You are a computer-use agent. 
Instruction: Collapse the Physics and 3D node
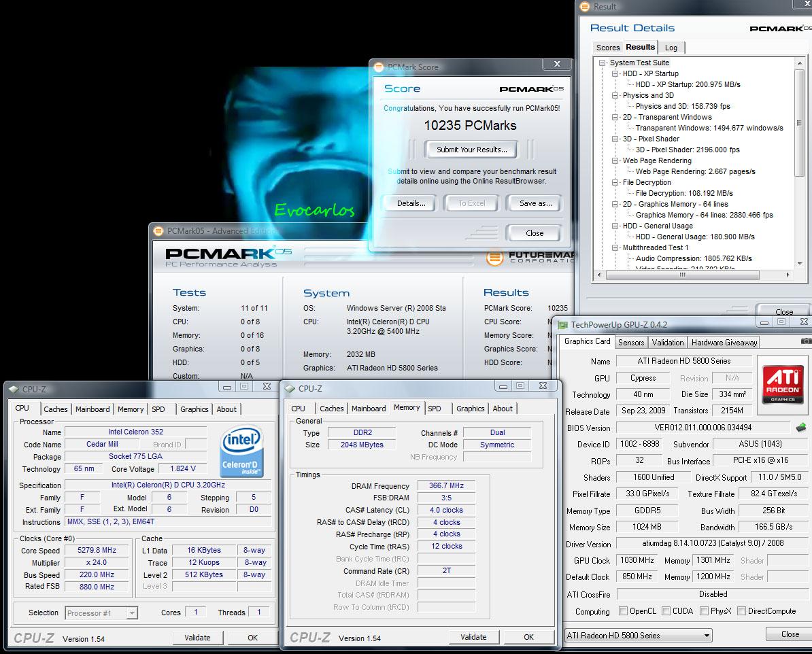[x=615, y=95]
